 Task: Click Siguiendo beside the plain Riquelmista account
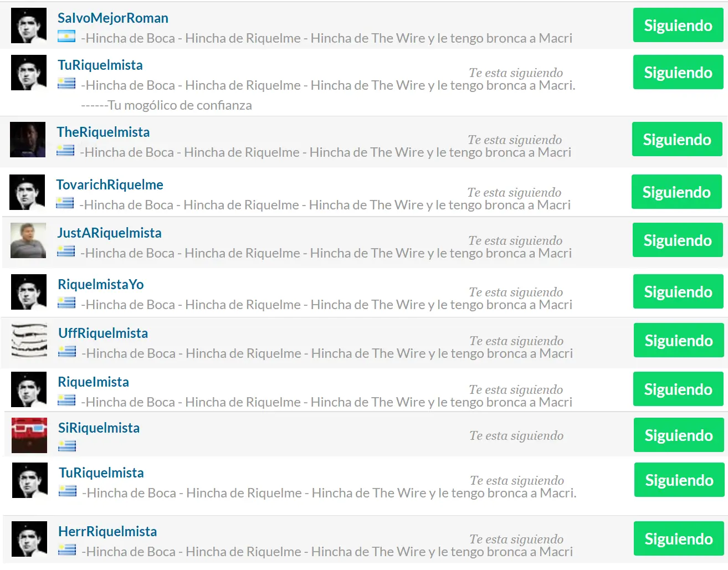tap(678, 389)
